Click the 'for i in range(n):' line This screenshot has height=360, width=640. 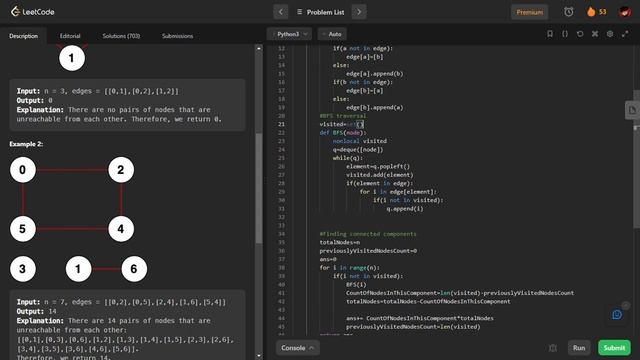click(x=349, y=268)
